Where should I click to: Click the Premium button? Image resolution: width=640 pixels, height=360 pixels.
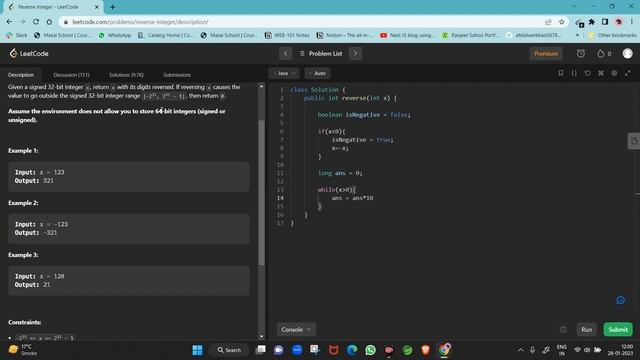coord(546,53)
